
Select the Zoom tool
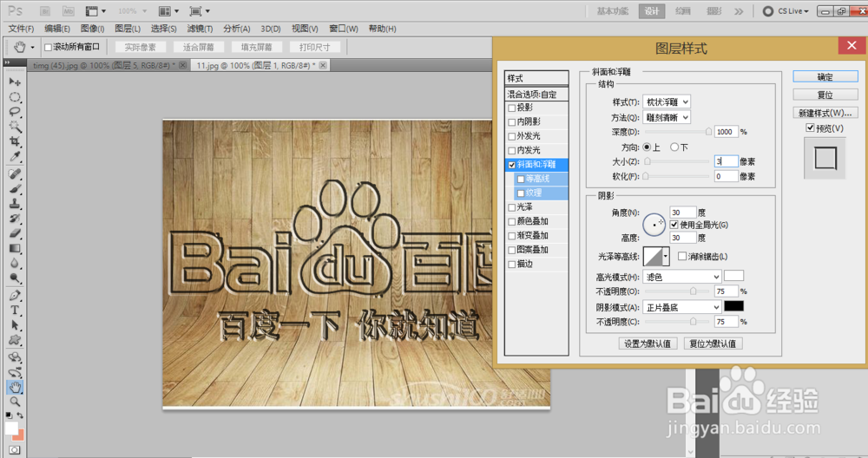15,402
